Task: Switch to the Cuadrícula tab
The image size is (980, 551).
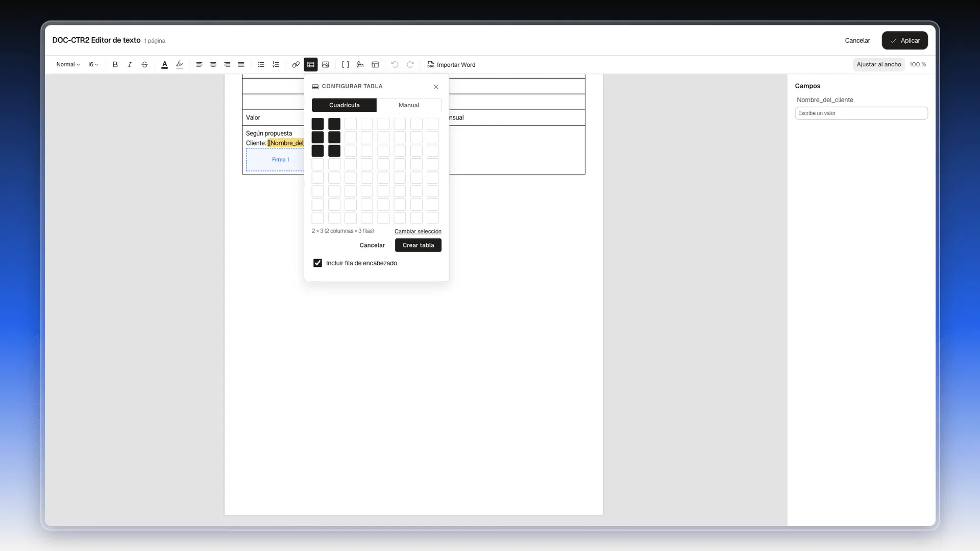Action: pos(344,105)
